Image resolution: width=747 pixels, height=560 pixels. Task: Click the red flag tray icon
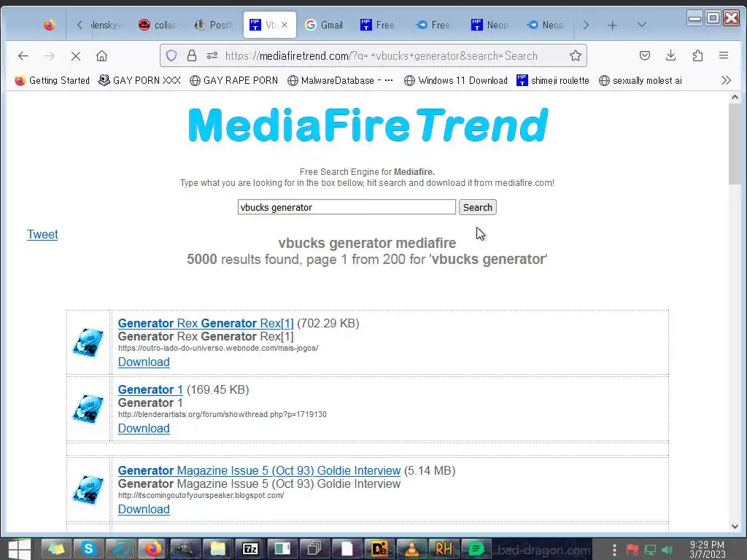click(632, 550)
